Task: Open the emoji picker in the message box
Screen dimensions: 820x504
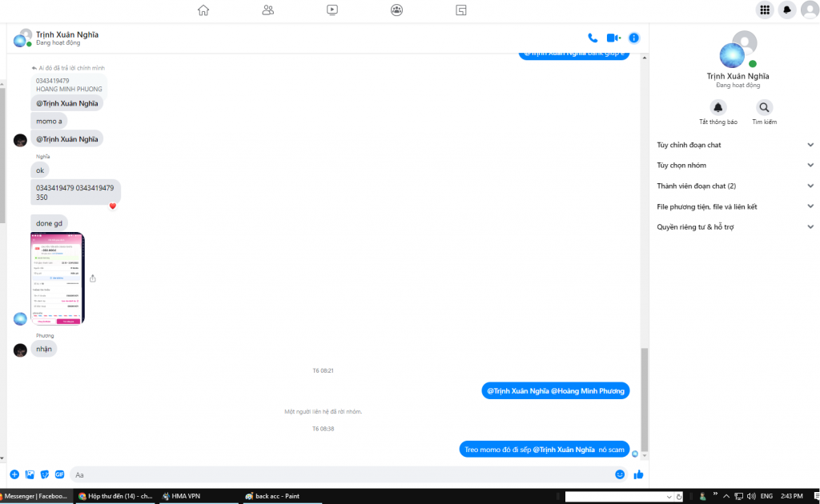Action: pyautogui.click(x=620, y=474)
